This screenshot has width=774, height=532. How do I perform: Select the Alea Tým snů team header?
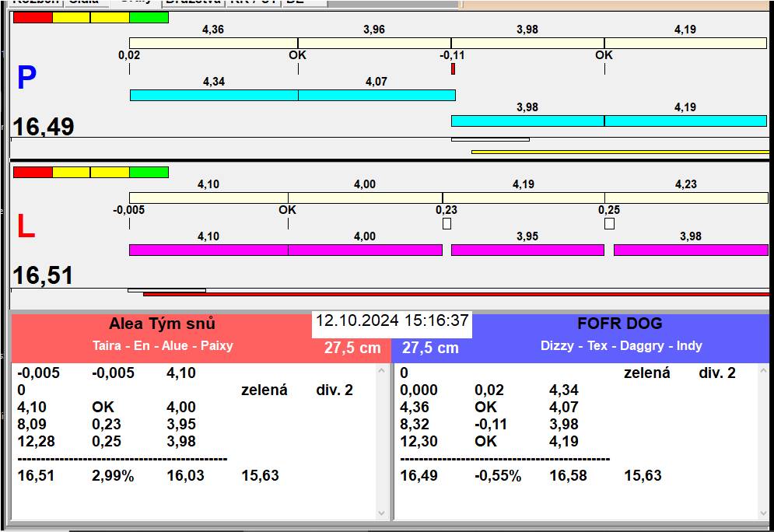pos(162,324)
